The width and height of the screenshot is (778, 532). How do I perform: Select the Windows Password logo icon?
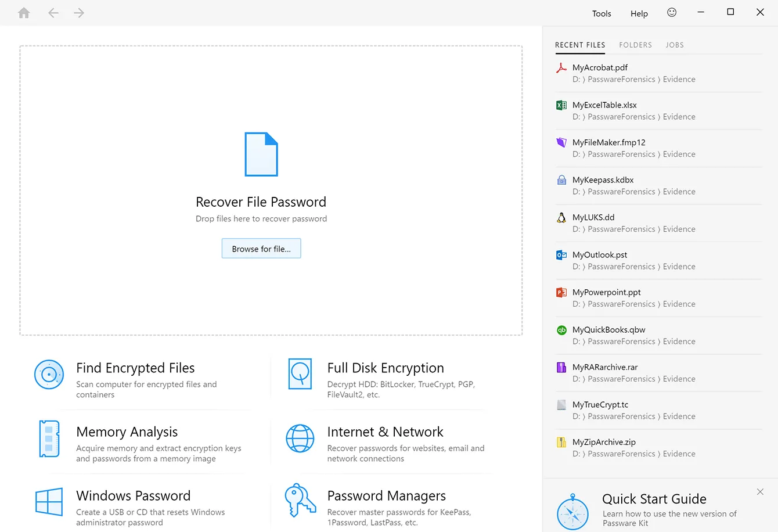pos(49,502)
